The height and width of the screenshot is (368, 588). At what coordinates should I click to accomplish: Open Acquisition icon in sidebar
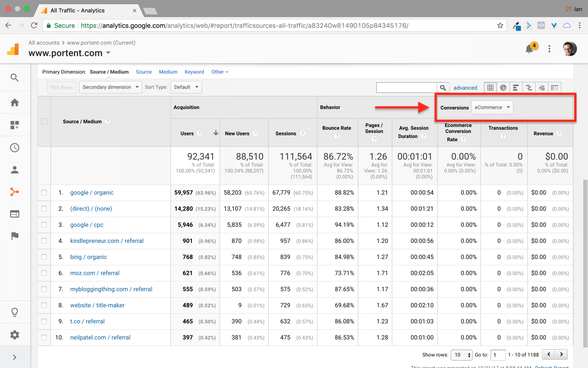point(15,192)
